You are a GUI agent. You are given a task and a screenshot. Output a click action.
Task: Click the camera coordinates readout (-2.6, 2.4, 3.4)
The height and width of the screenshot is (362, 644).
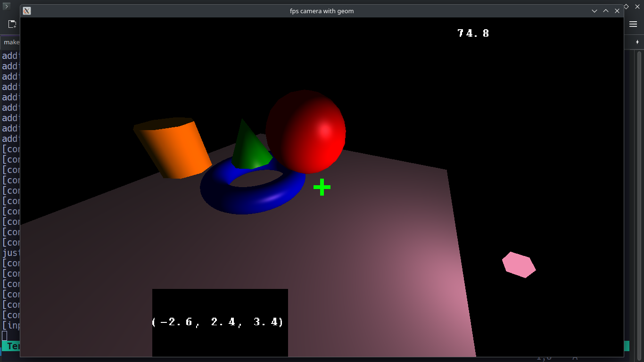point(218,322)
